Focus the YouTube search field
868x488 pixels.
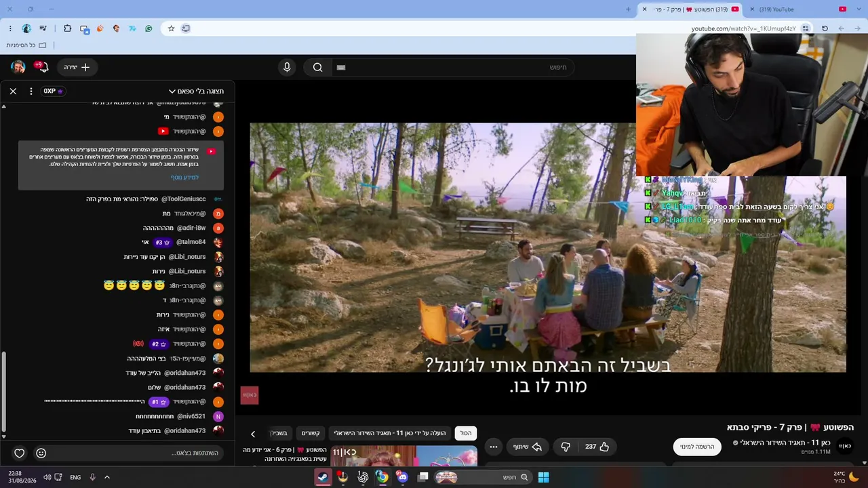tap(454, 67)
